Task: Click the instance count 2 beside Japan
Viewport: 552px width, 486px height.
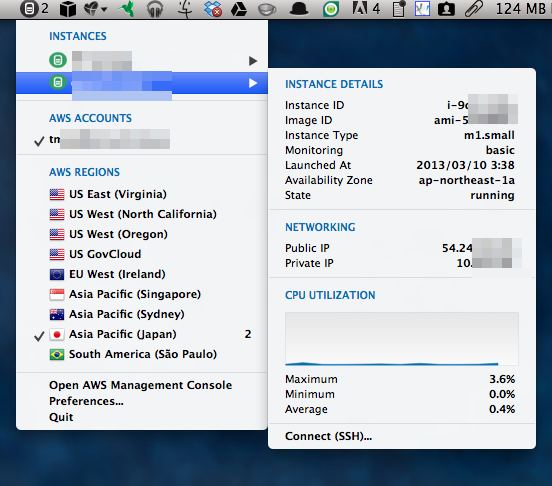Action: 248,334
